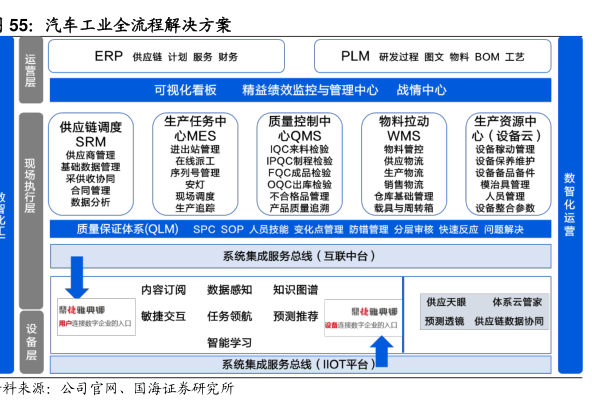This screenshot has width=592, height=405.
Task: Click the '系统集成服务总线（互联中台）' bar
Action: pos(301,256)
